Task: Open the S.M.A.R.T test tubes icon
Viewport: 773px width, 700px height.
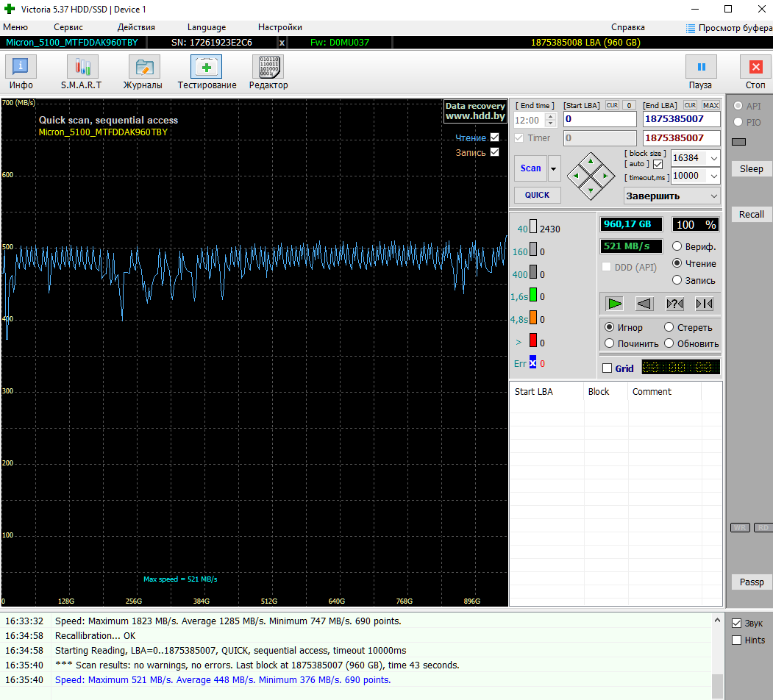Action: tap(82, 67)
